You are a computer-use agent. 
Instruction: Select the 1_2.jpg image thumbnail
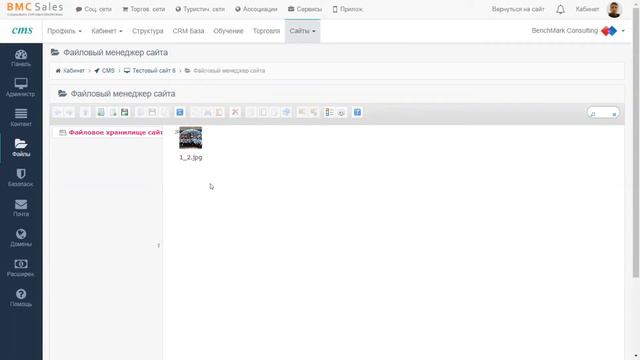tap(191, 138)
